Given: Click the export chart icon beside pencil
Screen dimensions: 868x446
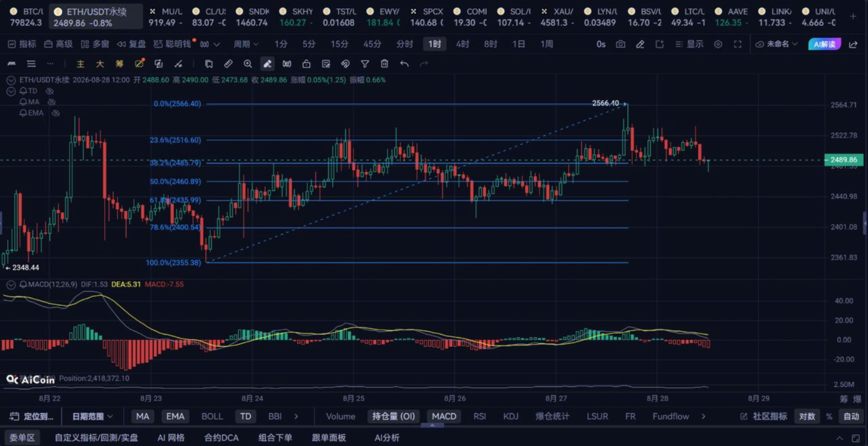Looking at the screenshot, I should click(x=660, y=44).
